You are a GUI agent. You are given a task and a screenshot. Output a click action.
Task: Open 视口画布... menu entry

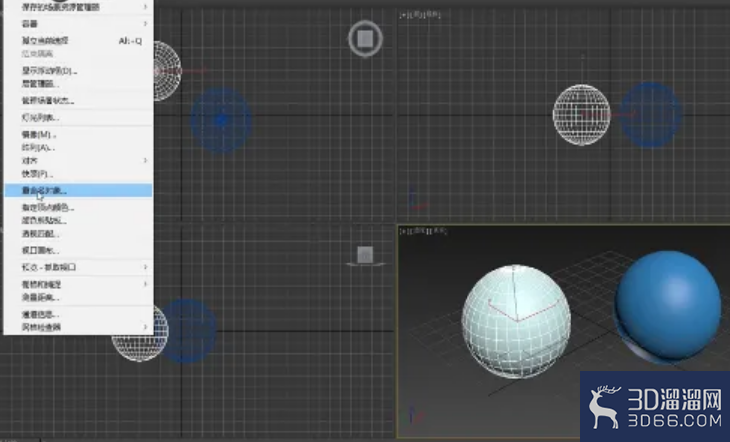click(78, 250)
